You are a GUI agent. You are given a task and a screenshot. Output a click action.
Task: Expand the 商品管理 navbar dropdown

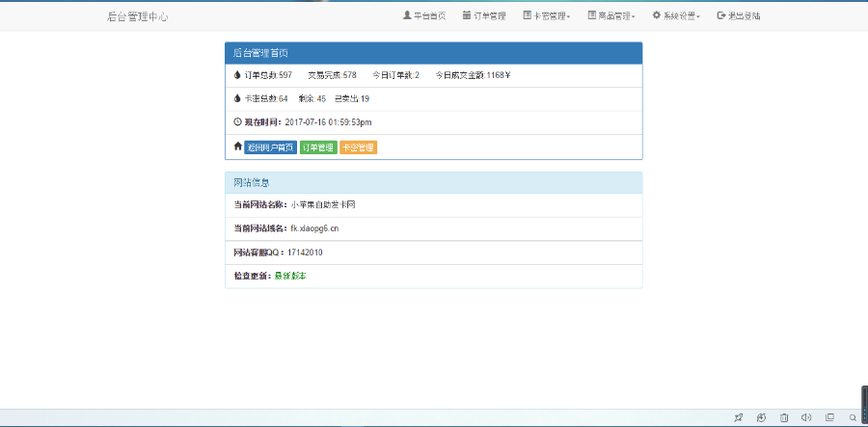point(611,16)
